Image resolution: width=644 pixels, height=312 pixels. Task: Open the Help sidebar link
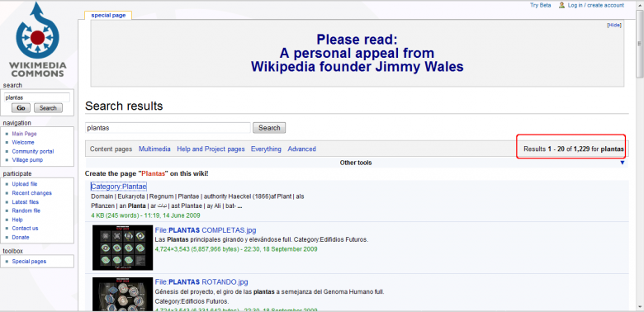[x=17, y=220]
